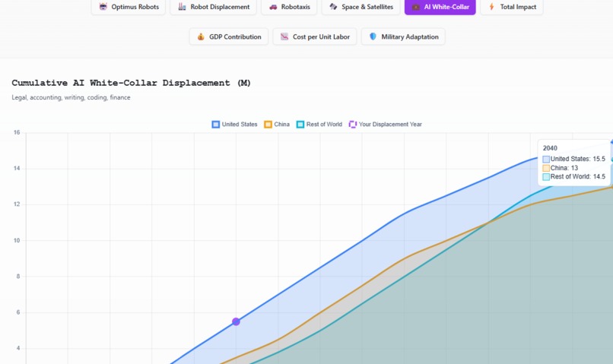Click the factory icon on Robot Displacement

(183, 7)
